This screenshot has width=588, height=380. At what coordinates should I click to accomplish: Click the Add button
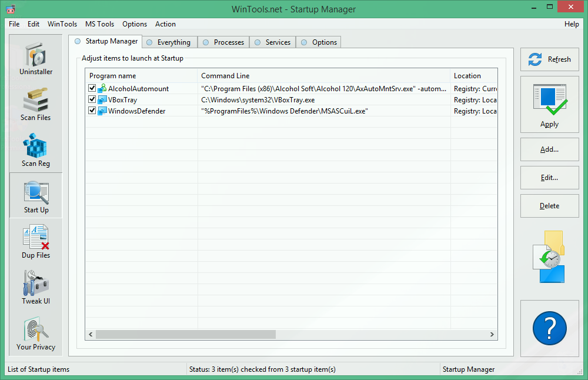tap(549, 149)
